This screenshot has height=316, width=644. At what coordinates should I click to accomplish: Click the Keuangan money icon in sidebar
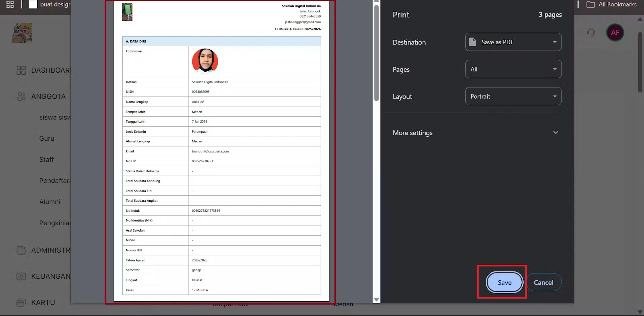(21, 276)
